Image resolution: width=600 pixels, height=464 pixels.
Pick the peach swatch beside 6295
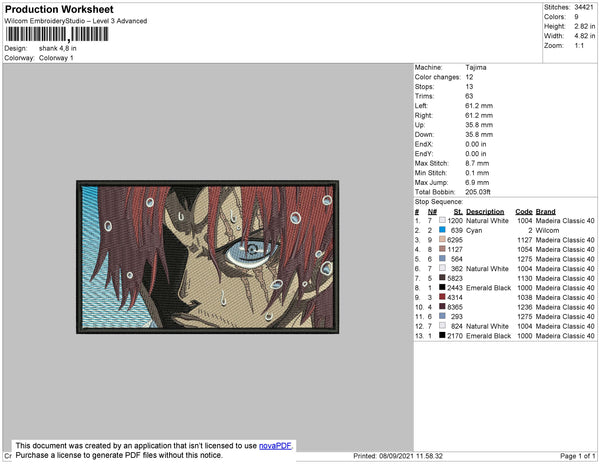tap(442, 239)
